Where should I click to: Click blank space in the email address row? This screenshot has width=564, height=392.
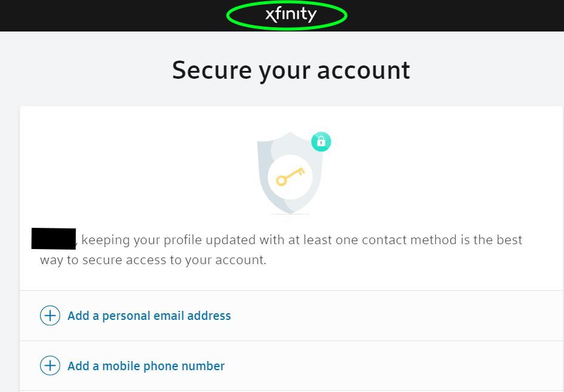tap(396, 316)
